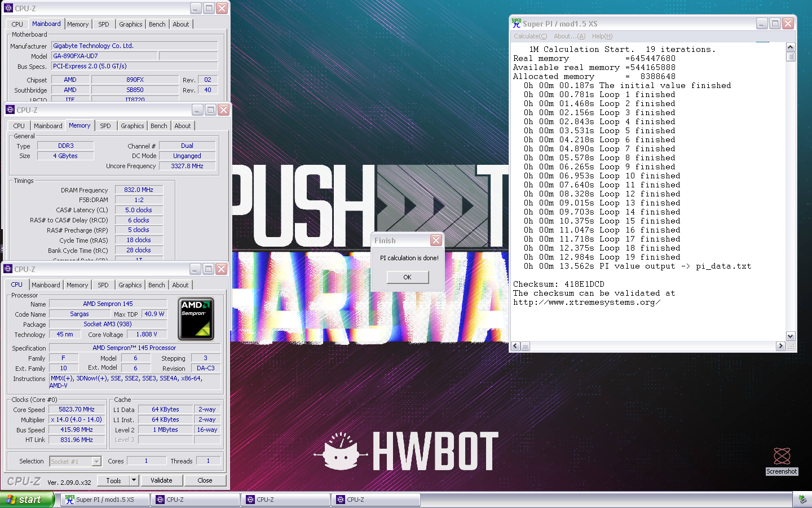812x508 pixels.
Task: Click top CPU-Z window title icon
Action: coord(8,8)
